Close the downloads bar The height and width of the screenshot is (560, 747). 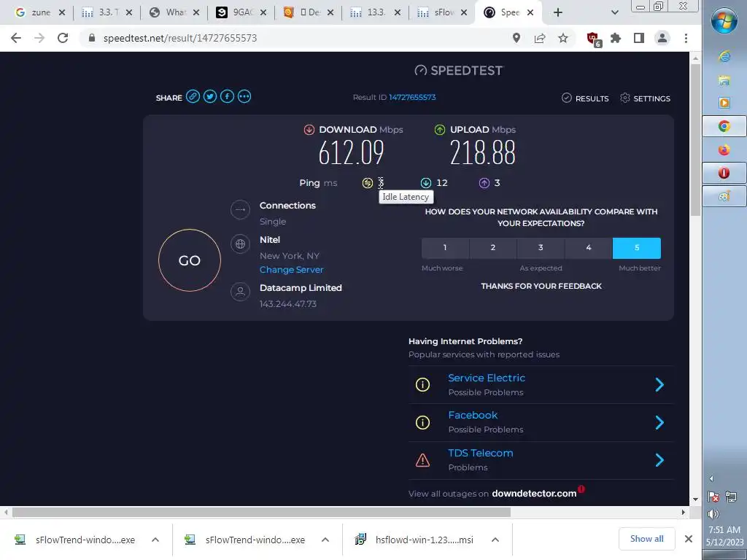tap(689, 539)
